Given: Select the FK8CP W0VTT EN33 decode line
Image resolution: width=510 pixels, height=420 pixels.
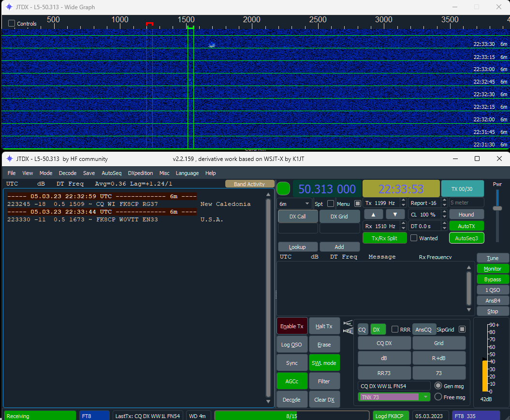Looking at the screenshot, I should pos(115,220).
